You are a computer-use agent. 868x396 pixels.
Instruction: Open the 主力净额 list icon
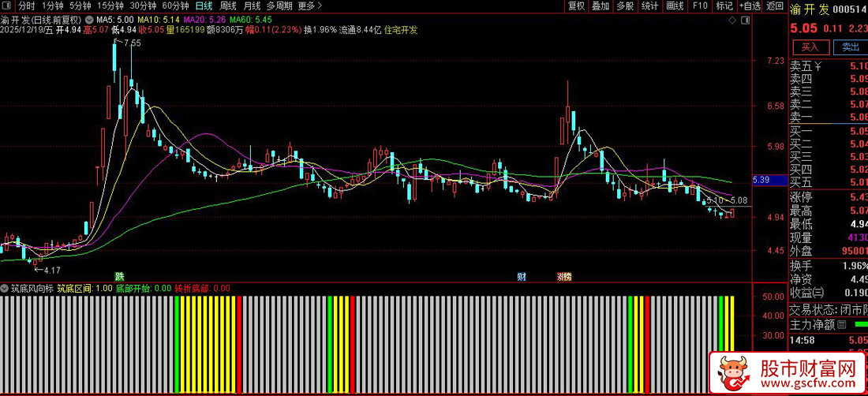tap(843, 323)
